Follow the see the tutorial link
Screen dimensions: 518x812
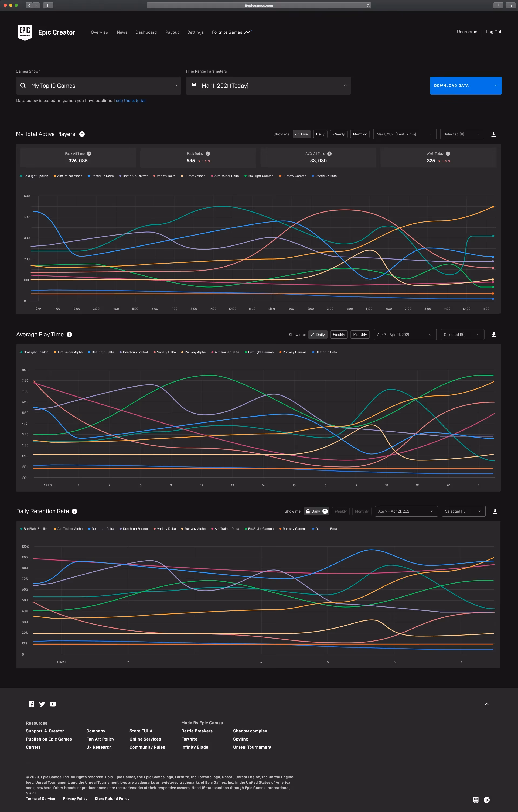point(131,100)
